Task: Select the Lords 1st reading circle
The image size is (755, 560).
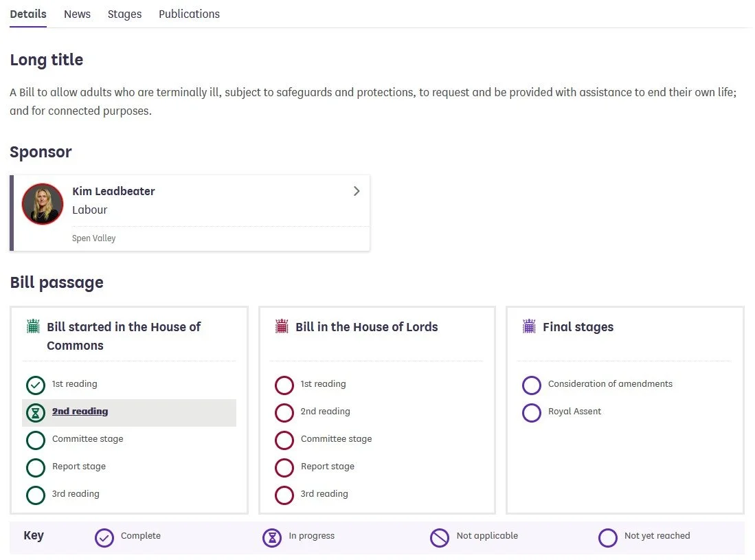Action: [284, 385]
